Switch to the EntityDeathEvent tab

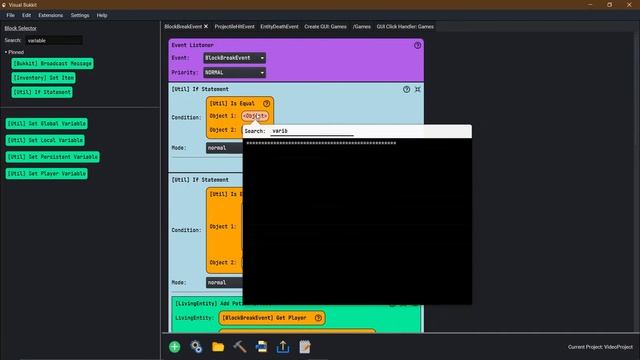(279, 27)
